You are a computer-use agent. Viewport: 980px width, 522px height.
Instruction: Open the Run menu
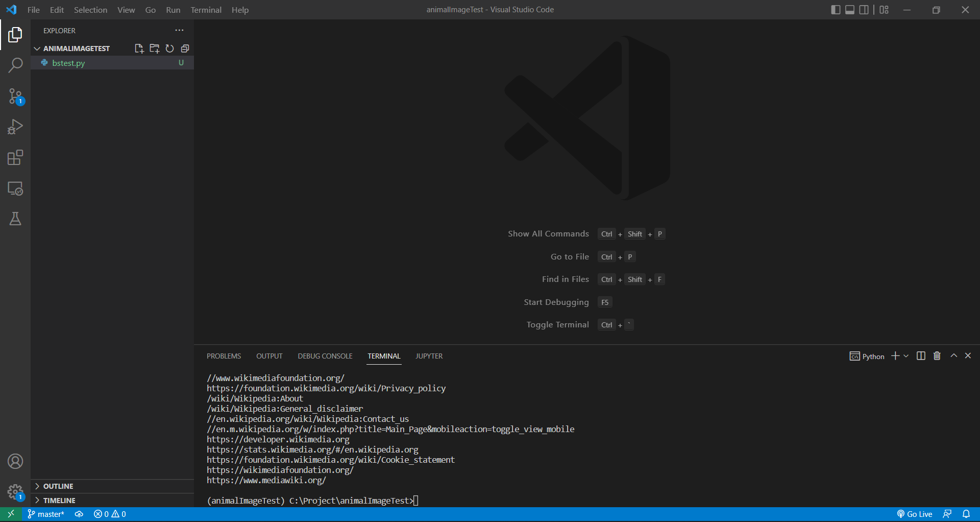173,10
